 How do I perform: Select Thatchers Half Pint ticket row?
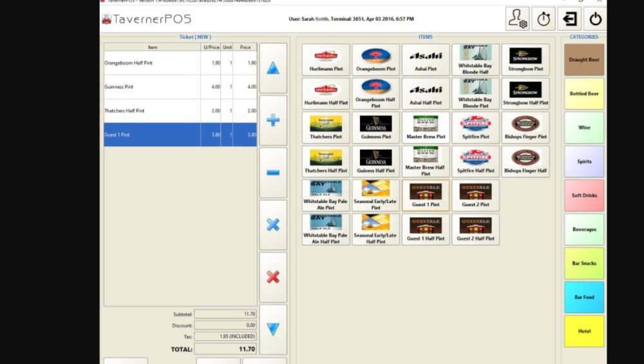click(x=180, y=111)
